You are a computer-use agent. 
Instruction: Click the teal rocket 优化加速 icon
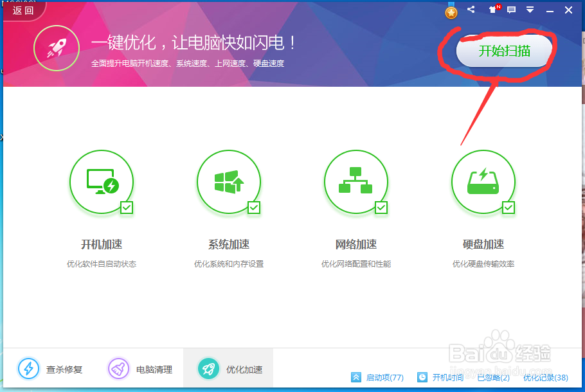tap(208, 368)
